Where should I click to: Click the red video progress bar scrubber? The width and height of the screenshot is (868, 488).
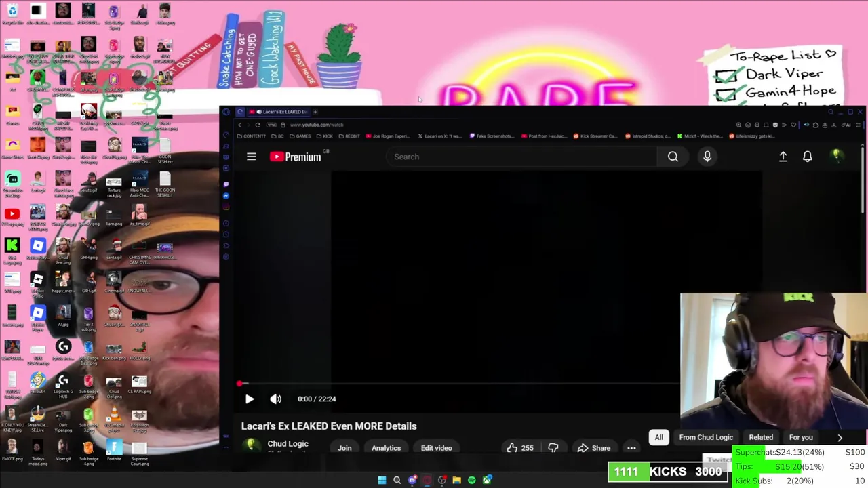(x=239, y=384)
